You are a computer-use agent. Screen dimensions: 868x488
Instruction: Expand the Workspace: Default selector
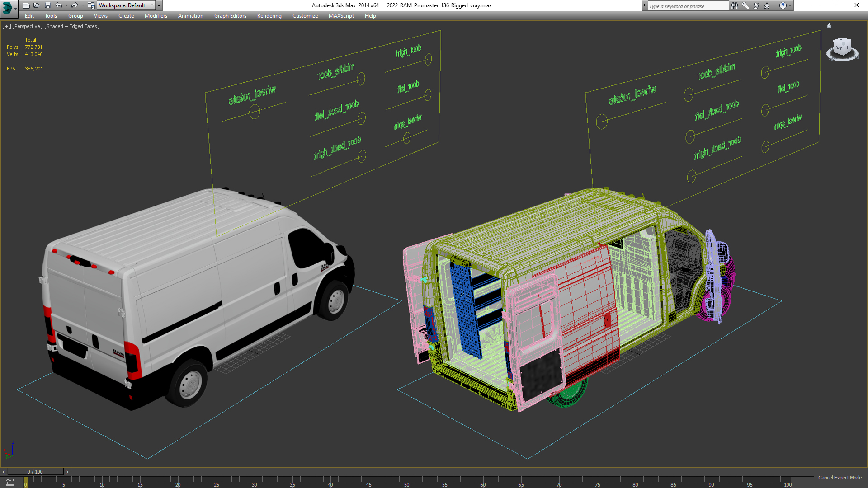(x=126, y=5)
